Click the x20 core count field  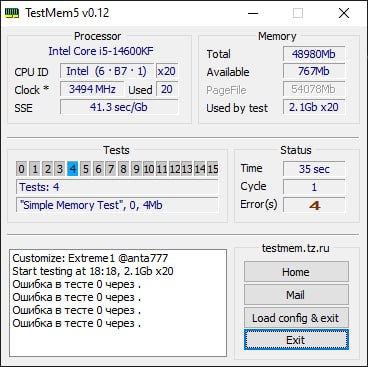click(x=167, y=71)
